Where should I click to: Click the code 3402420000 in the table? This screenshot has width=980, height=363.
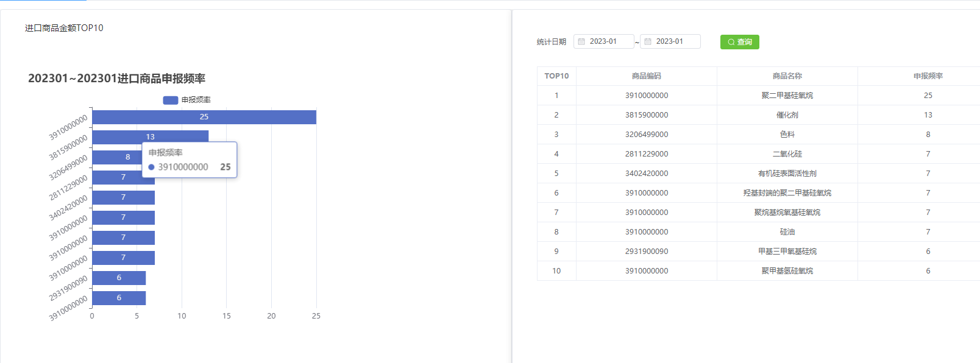pos(647,174)
